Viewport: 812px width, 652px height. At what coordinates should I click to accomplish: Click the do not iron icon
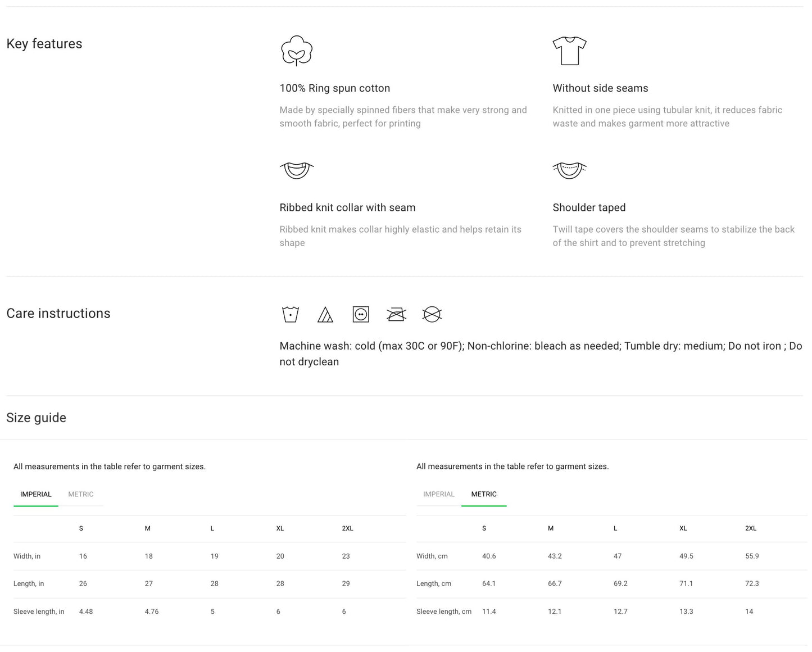[396, 314]
